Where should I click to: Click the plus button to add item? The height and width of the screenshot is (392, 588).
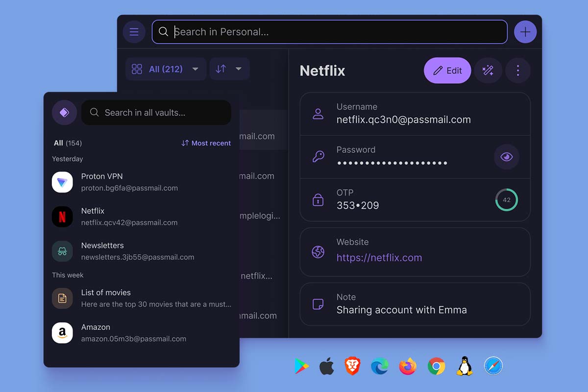pos(525,32)
